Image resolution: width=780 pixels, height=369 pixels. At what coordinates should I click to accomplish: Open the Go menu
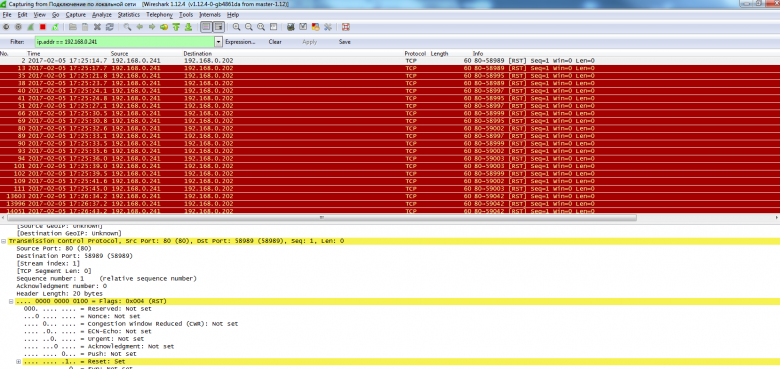pos(55,15)
